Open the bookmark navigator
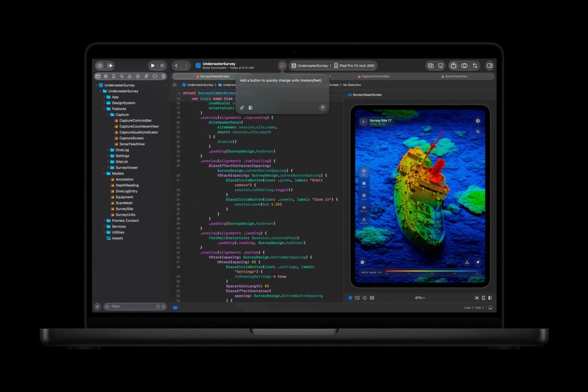The height and width of the screenshot is (392, 588). point(114,76)
